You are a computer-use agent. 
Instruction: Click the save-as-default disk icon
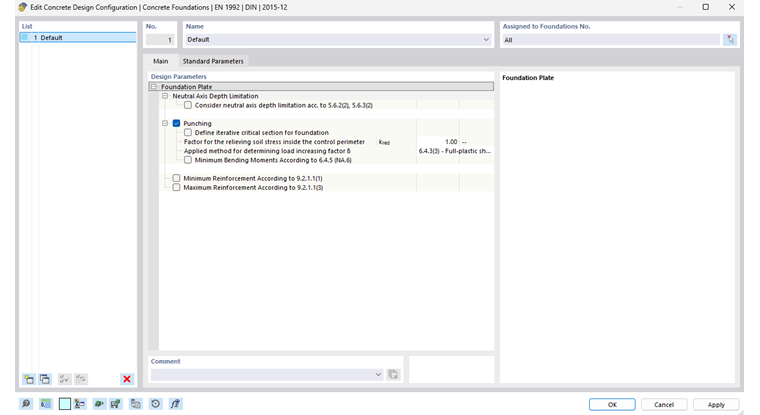115,404
